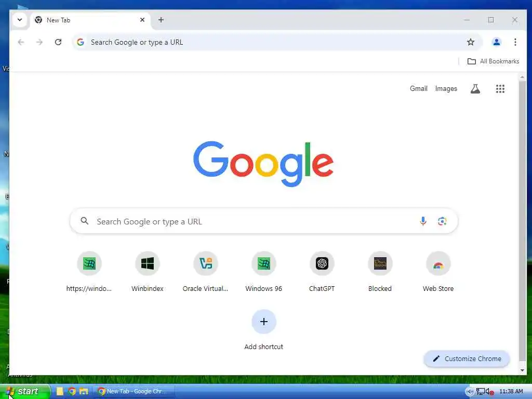Click the network tray icon

480,392
